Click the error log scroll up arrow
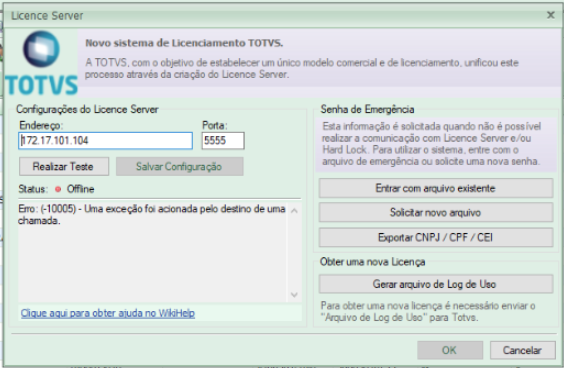 294,211
